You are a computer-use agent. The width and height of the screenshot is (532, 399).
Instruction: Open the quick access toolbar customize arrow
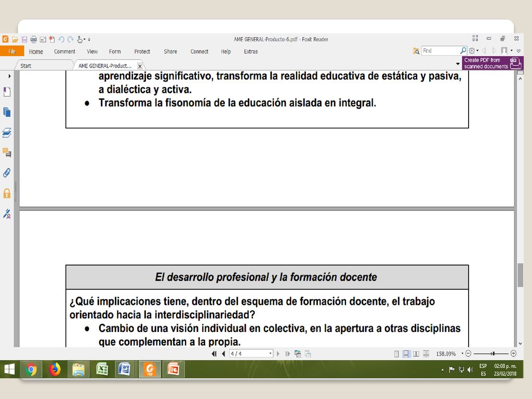89,39
